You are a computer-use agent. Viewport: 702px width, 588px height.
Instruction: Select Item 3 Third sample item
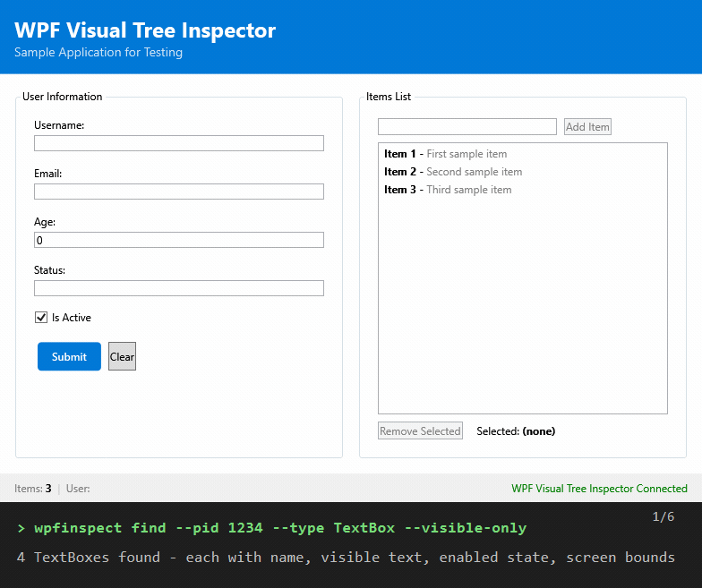coord(523,190)
